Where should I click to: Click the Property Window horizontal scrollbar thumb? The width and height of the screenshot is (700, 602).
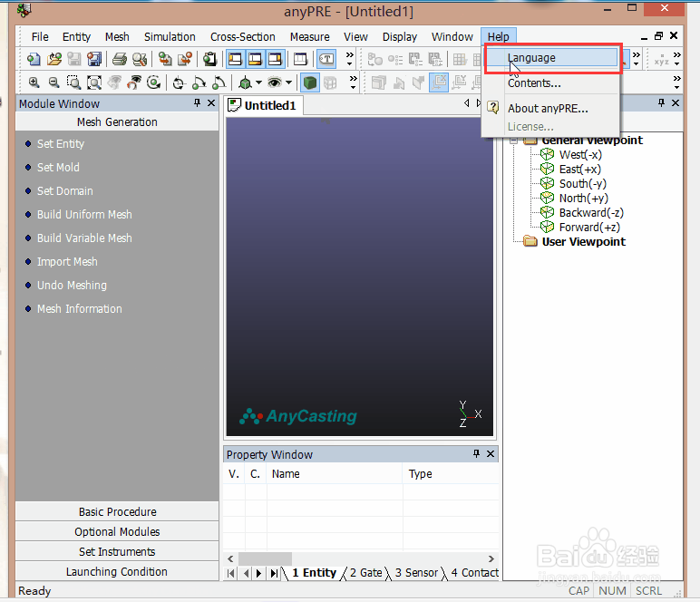pyautogui.click(x=265, y=558)
